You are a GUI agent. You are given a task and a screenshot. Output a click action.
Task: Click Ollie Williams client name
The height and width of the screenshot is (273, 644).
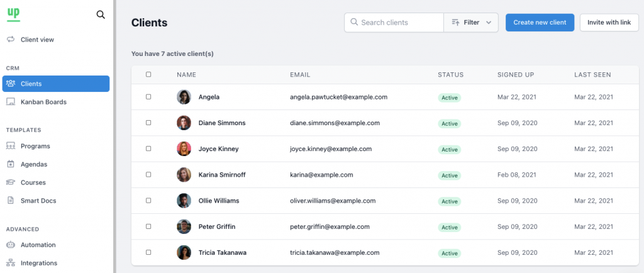[x=218, y=201]
